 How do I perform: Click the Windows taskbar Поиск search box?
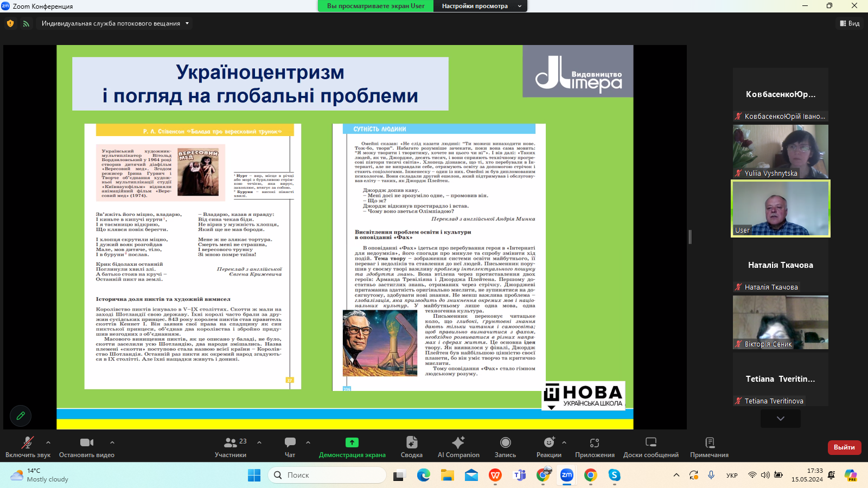[x=327, y=475]
